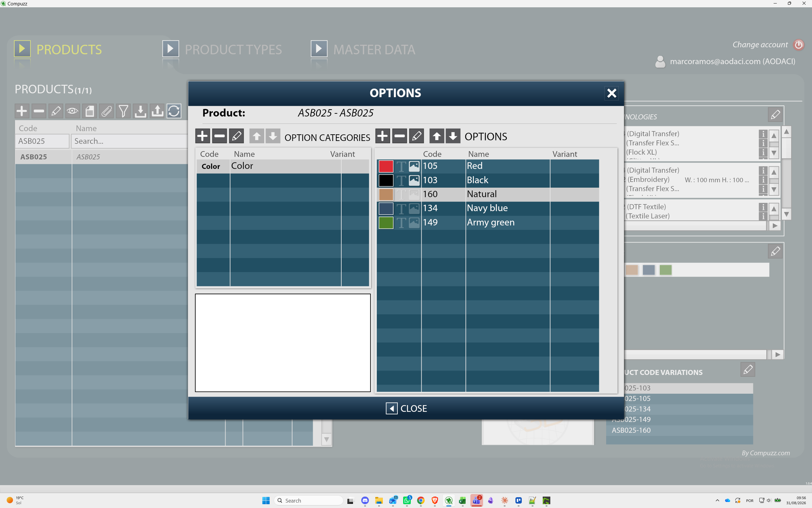Open products filter funnel icon
812x508 pixels.
[123, 111]
